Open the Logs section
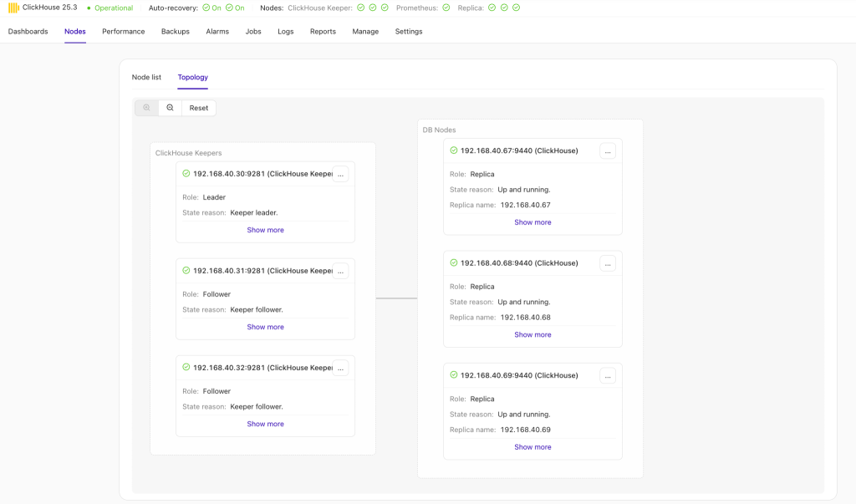 click(286, 31)
